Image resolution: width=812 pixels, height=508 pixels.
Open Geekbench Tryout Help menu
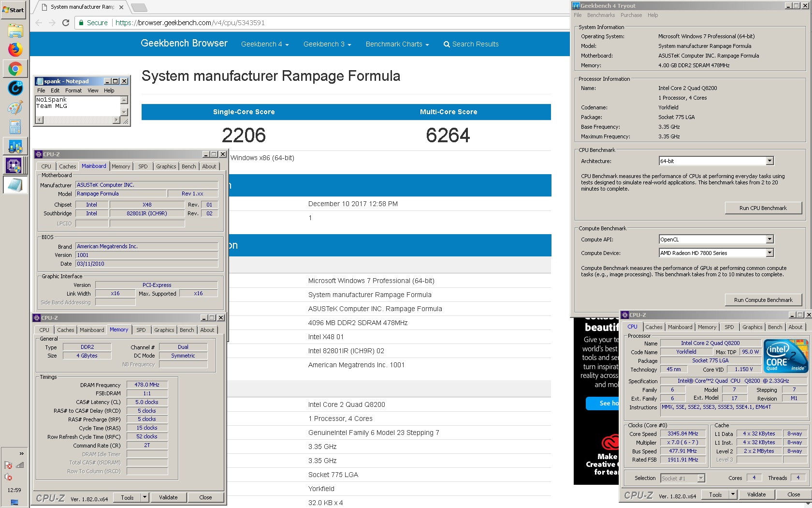(652, 15)
